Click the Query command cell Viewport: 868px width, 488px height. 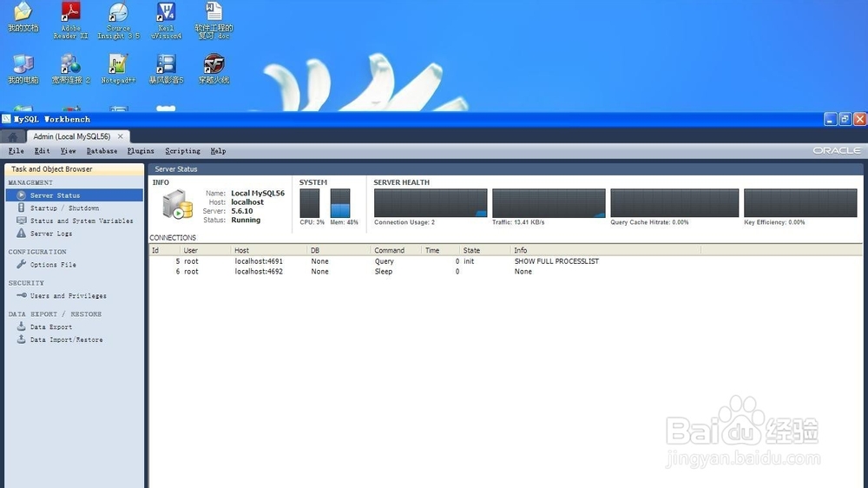(x=385, y=260)
